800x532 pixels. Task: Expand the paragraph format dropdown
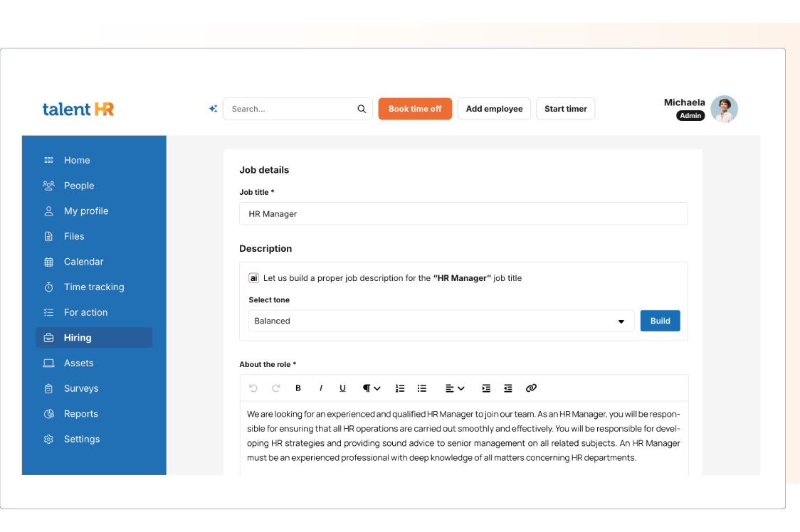coord(372,388)
